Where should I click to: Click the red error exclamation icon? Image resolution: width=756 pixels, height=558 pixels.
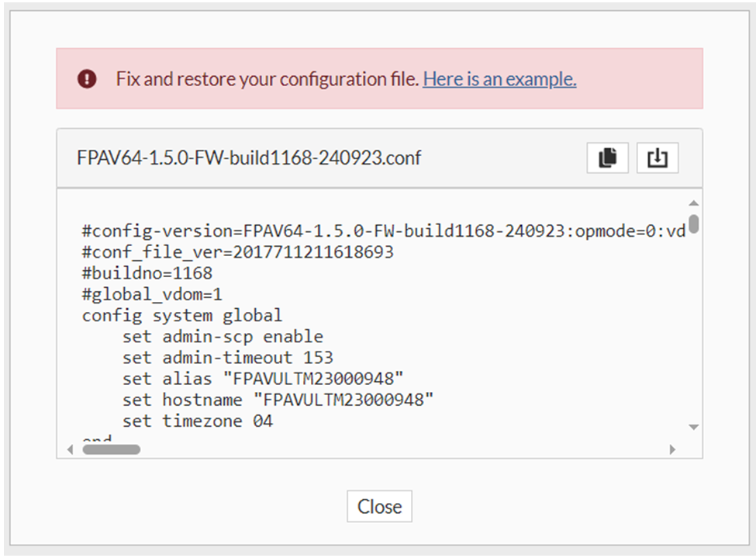pyautogui.click(x=87, y=78)
